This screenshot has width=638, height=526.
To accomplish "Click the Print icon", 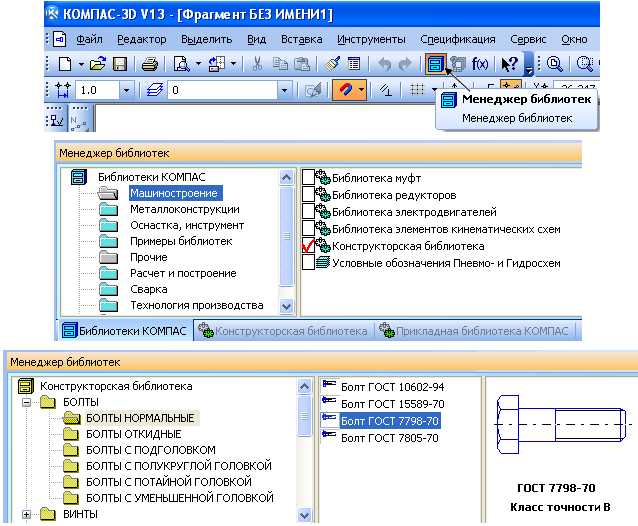I will [150, 64].
